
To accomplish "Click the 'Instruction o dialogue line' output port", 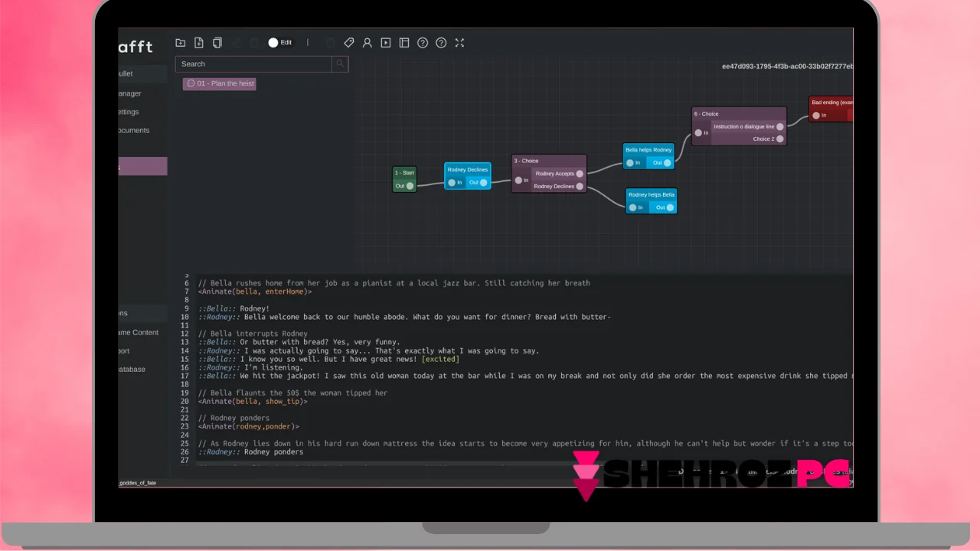I will tap(780, 127).
